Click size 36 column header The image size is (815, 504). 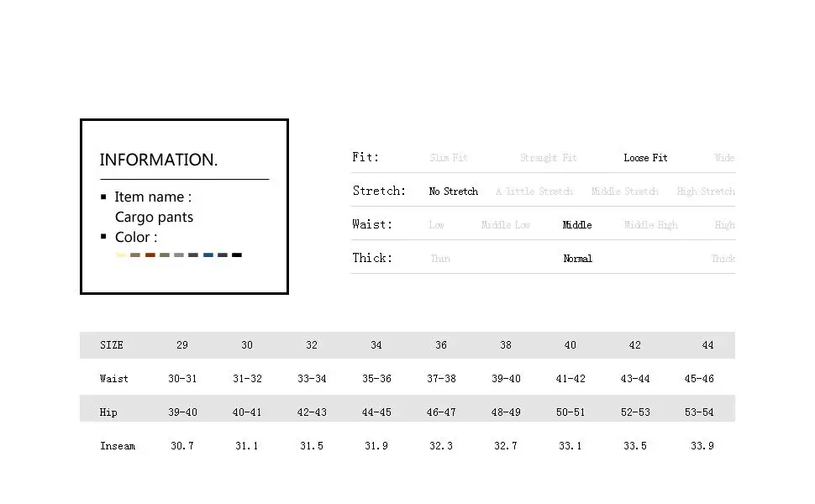pyautogui.click(x=441, y=345)
